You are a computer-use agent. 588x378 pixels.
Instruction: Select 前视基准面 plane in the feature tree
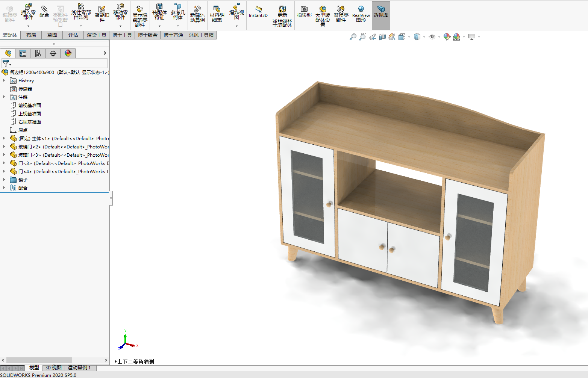pos(29,106)
